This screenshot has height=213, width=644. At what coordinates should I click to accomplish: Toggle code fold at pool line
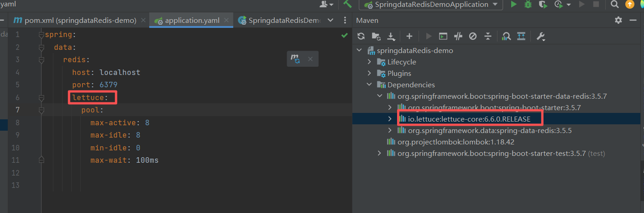tap(42, 110)
